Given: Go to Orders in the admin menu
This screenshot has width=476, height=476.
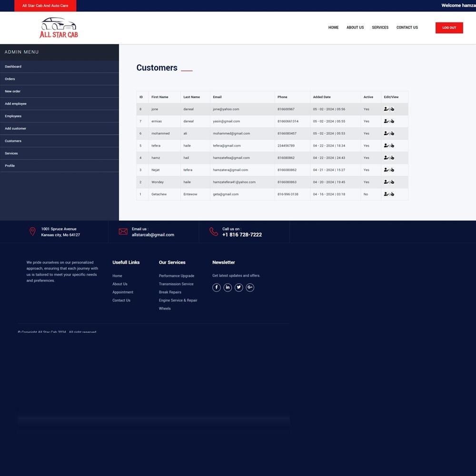Looking at the screenshot, I should 10,79.
